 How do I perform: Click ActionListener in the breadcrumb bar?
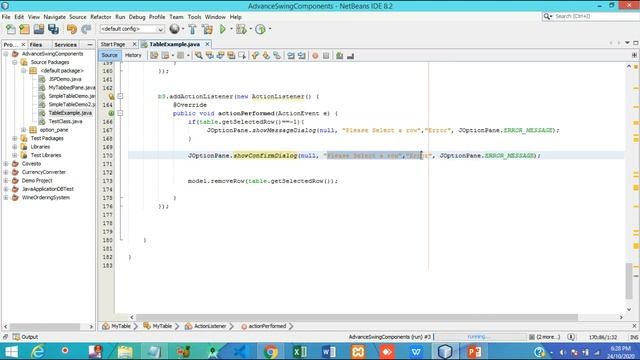point(206,326)
